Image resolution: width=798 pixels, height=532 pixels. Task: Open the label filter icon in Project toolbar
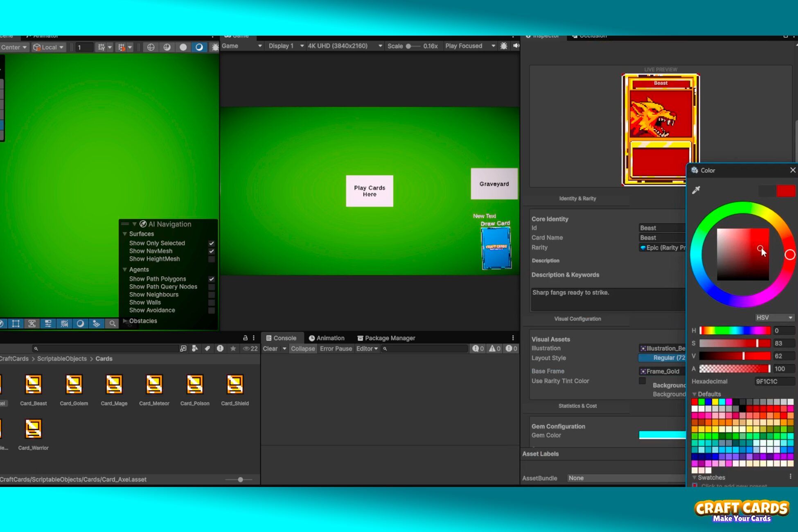coord(207,348)
